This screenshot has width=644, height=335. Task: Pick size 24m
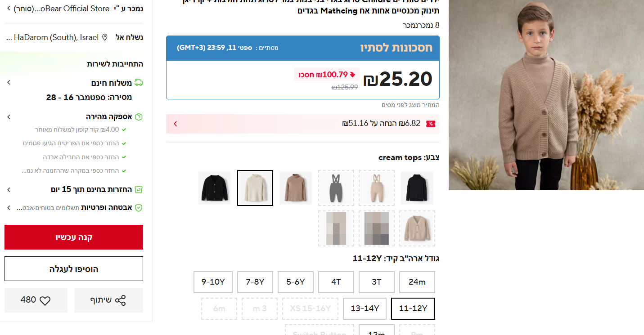pyautogui.click(x=417, y=282)
